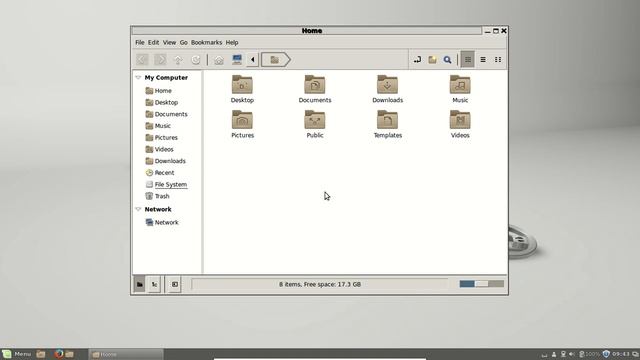Select the Music folder icon in main pane
The height and width of the screenshot is (360, 640).
pyautogui.click(x=460, y=84)
